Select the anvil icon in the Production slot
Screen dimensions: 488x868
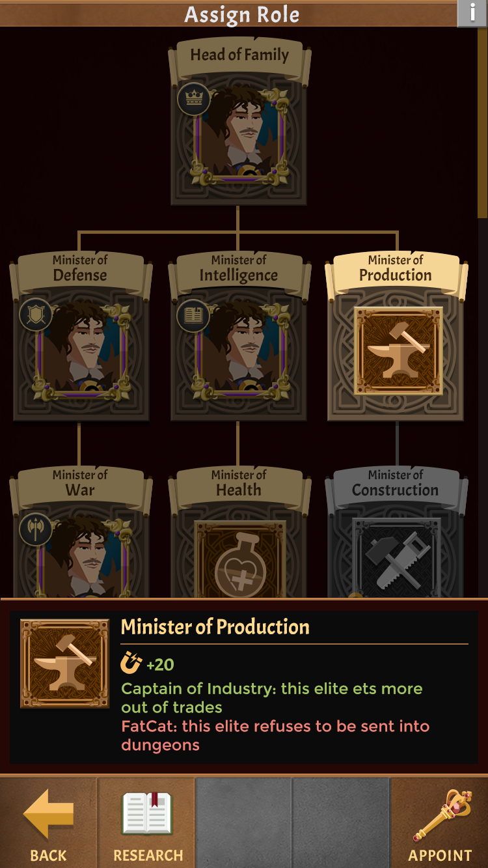click(x=398, y=351)
